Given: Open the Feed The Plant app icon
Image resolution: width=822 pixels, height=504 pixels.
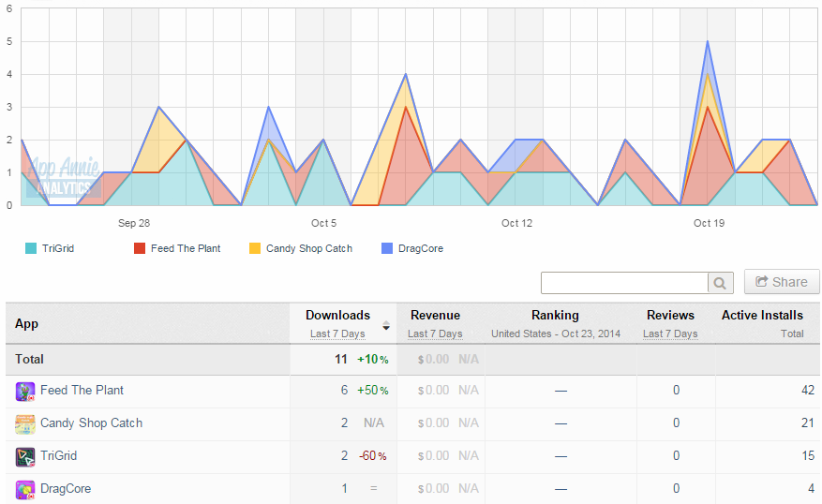Looking at the screenshot, I should tap(25, 392).
